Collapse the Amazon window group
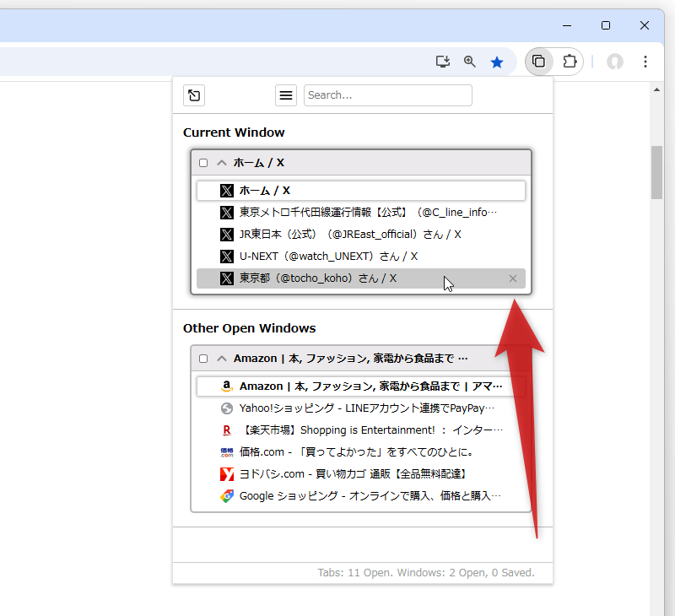This screenshot has height=616, width=675. (222, 359)
